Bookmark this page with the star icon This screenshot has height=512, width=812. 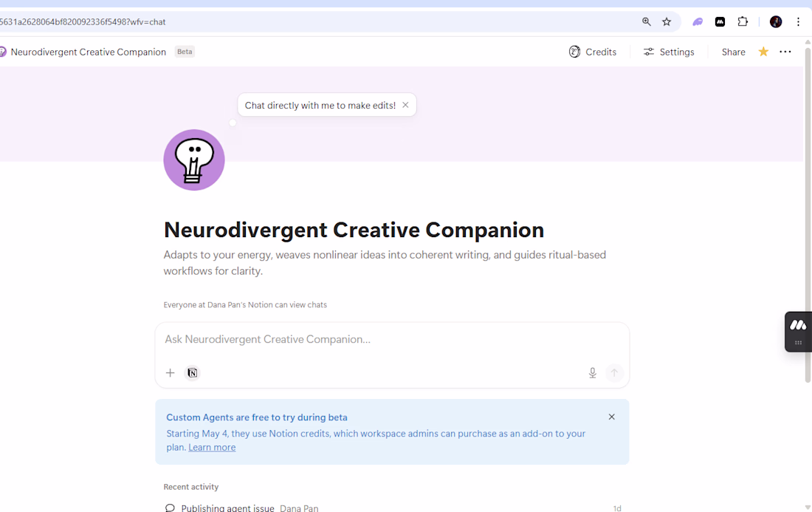tap(667, 21)
